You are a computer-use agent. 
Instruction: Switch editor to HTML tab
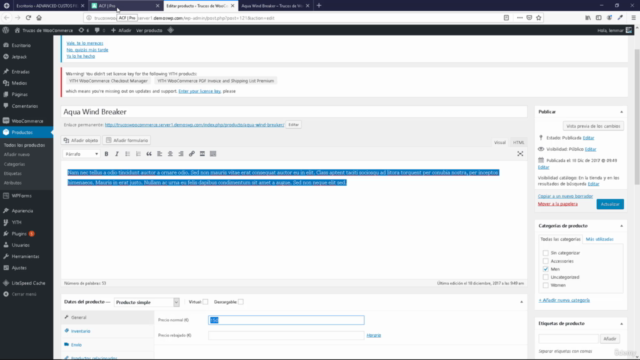tap(518, 142)
